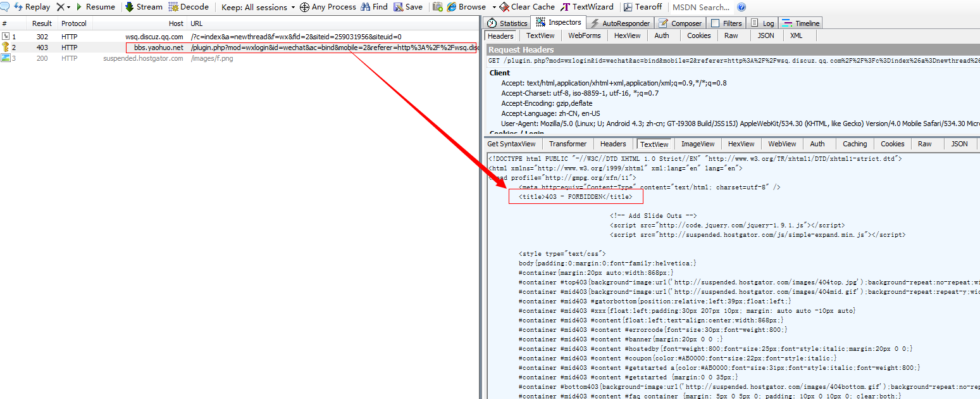Click the Remove sessions X icon

(x=60, y=7)
